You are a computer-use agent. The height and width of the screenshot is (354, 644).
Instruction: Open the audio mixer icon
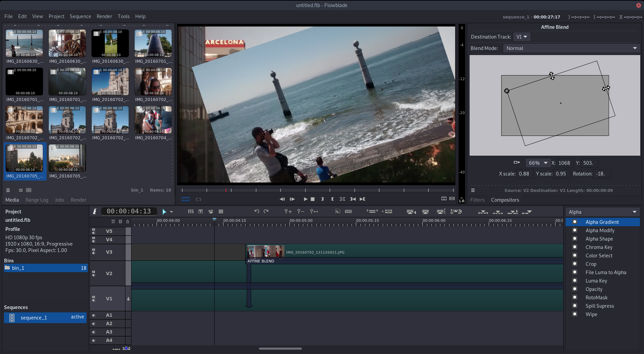click(x=191, y=211)
